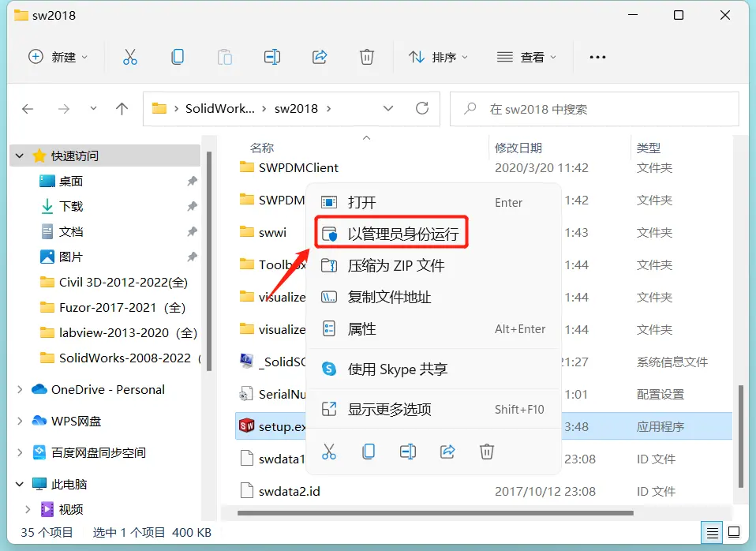Open recent locations dropdown chevron

94,109
